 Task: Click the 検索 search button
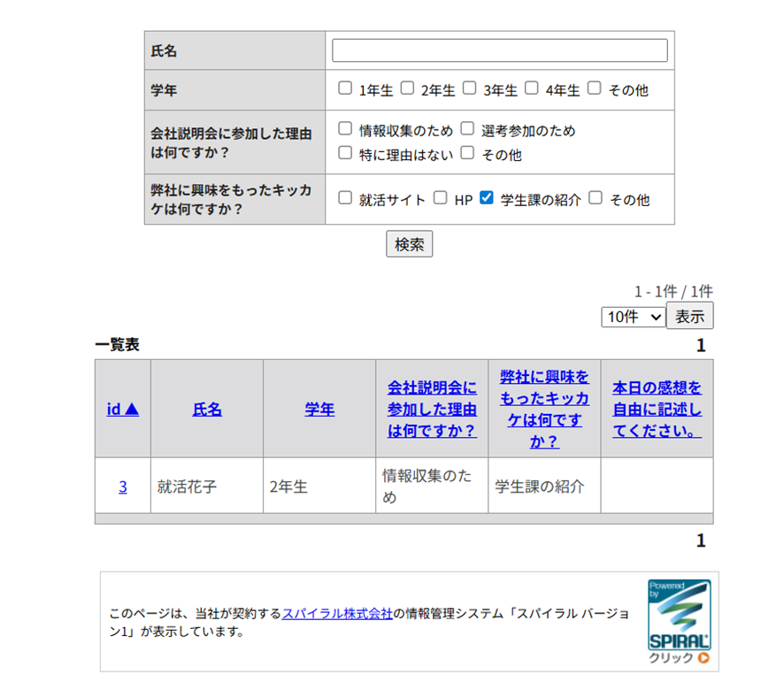tap(409, 244)
